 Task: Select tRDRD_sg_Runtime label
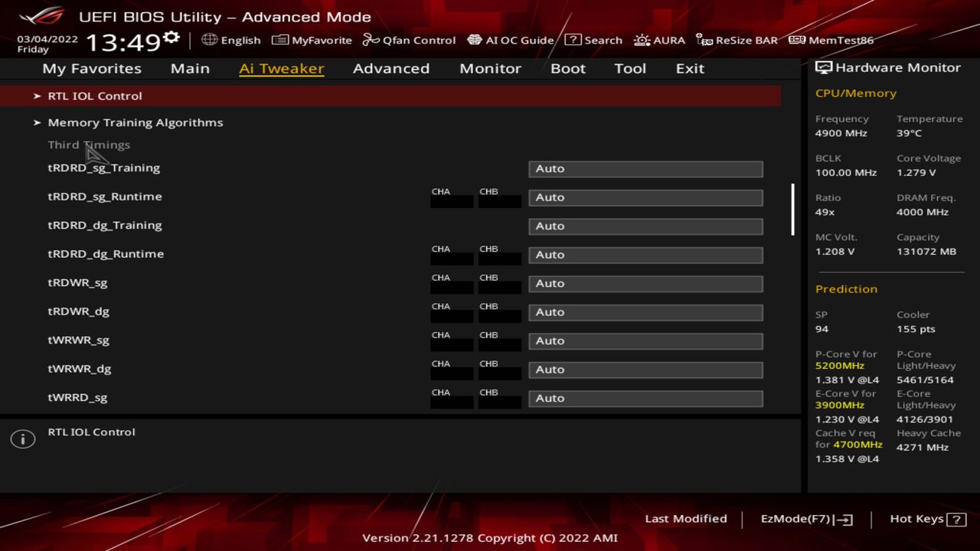pos(105,197)
